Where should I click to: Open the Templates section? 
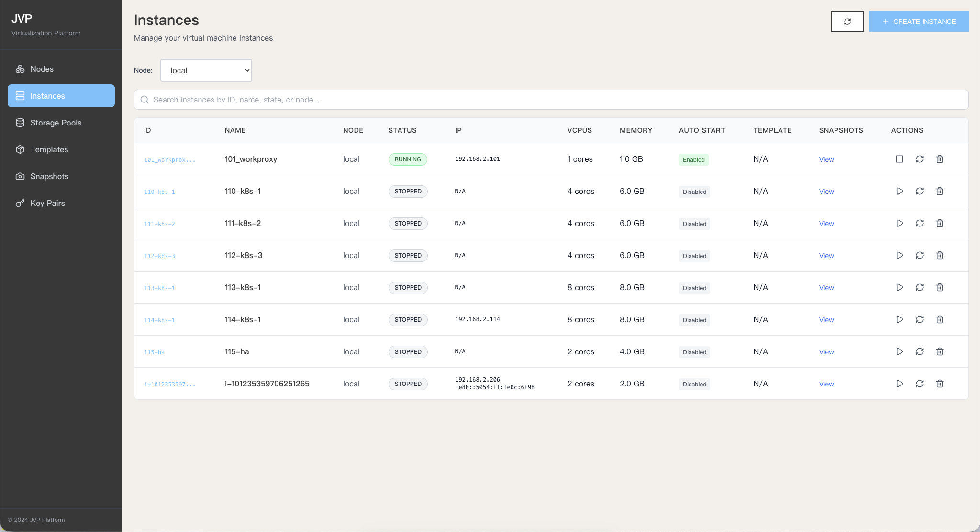[x=49, y=149]
